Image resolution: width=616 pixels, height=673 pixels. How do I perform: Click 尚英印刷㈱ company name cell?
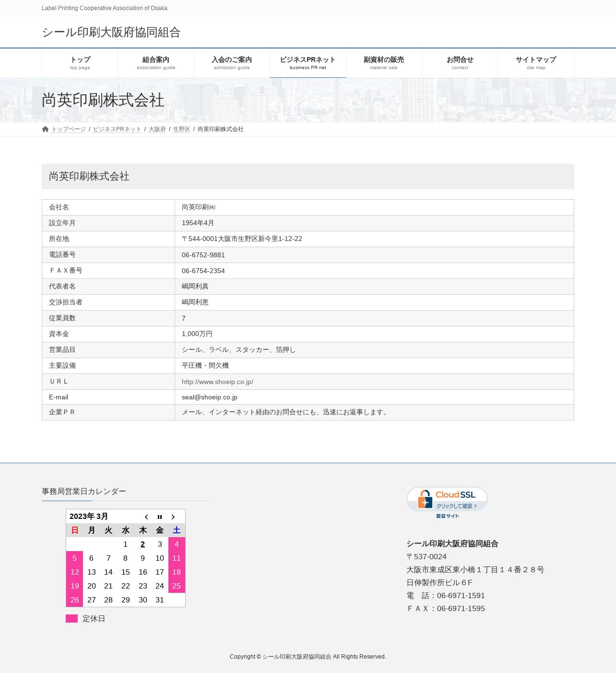[x=374, y=207]
